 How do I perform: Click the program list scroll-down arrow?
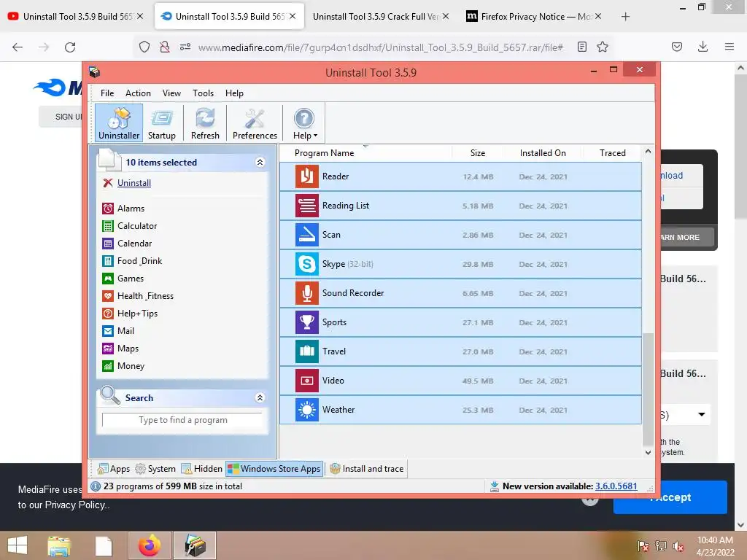tap(648, 452)
